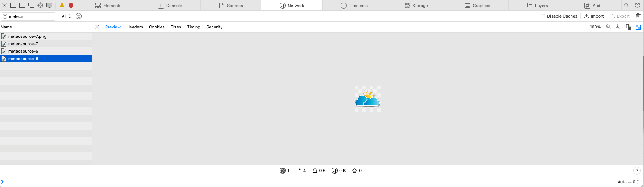Open the Audit tab
The image size is (644, 187).
tap(593, 6)
